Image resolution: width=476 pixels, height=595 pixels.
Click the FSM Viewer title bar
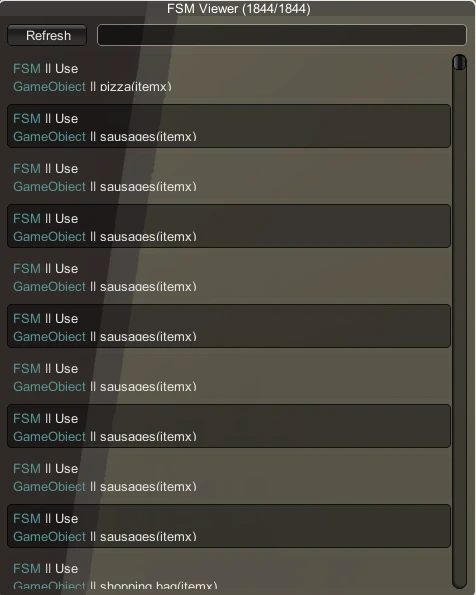[x=238, y=8]
